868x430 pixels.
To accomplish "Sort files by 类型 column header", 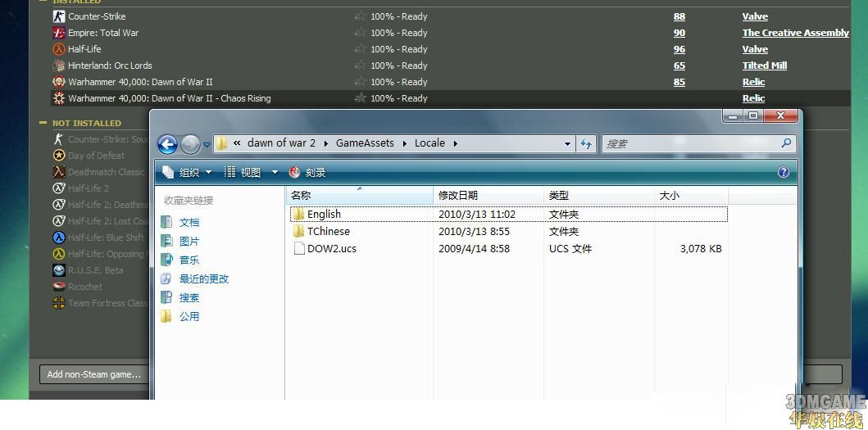I will pyautogui.click(x=598, y=196).
